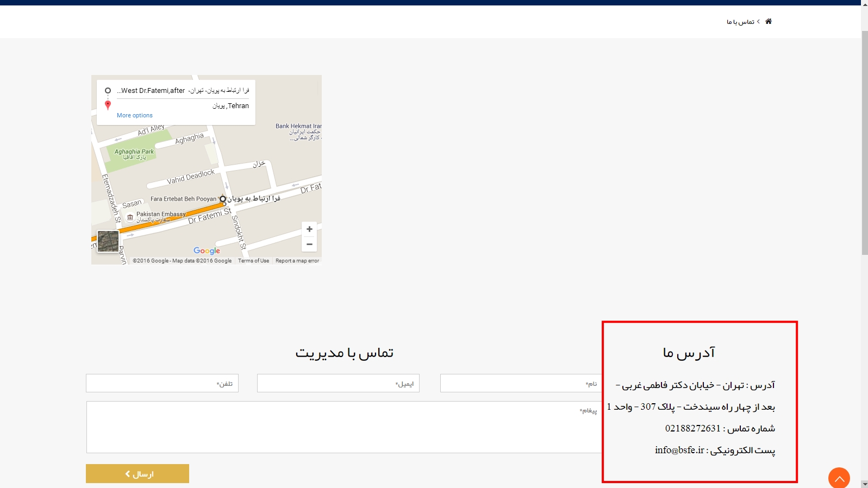This screenshot has width=868, height=488.
Task: Click Dr Fatemi St label on map
Action: pos(210,216)
